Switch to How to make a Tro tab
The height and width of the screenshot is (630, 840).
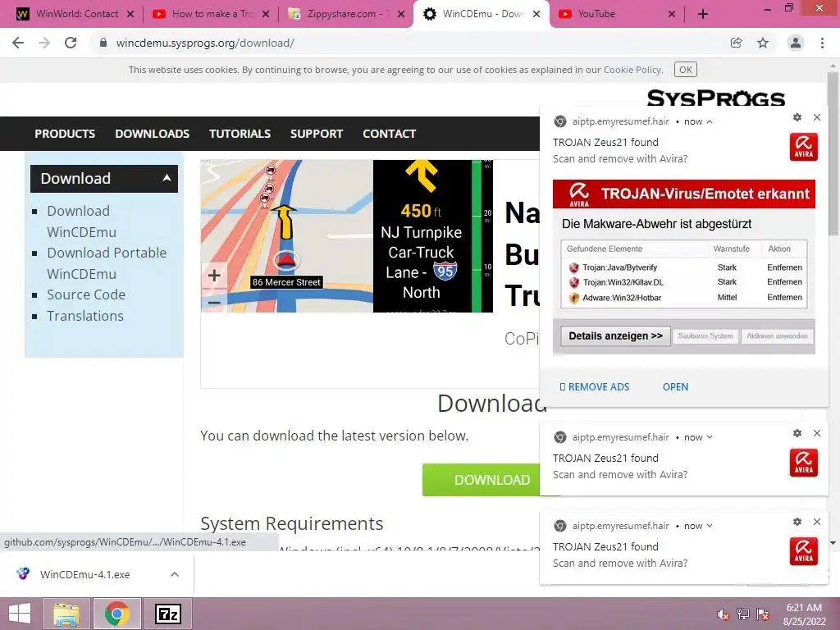coord(209,15)
